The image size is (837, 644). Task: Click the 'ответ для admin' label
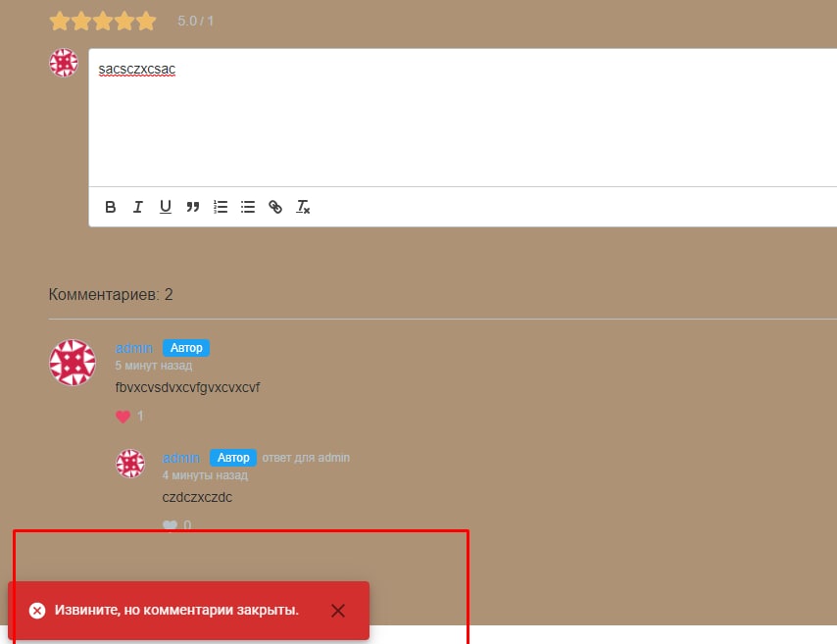(306, 458)
